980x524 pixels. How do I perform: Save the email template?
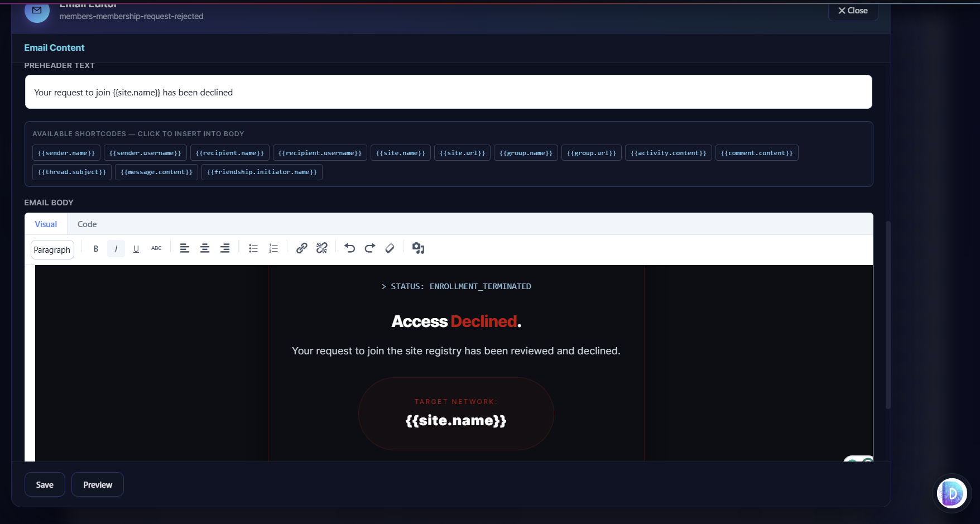coord(45,485)
